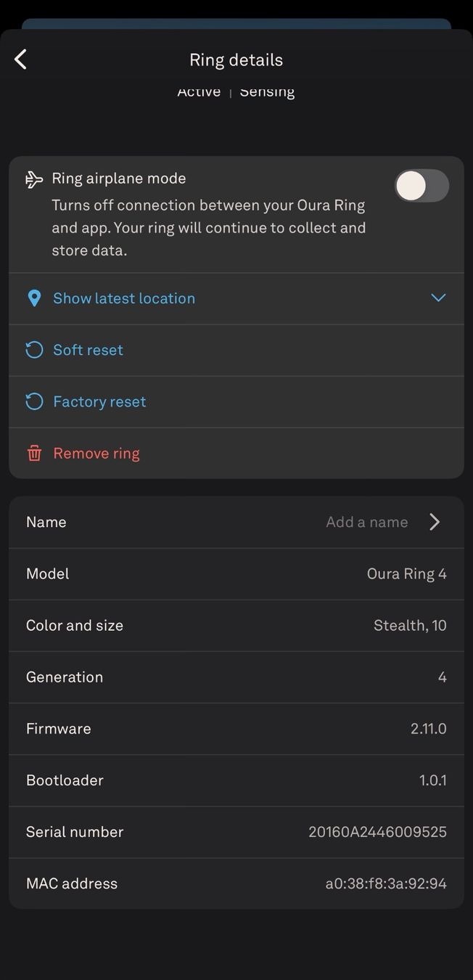The image size is (473, 980).
Task: Select Remove ring option
Action: tap(236, 453)
